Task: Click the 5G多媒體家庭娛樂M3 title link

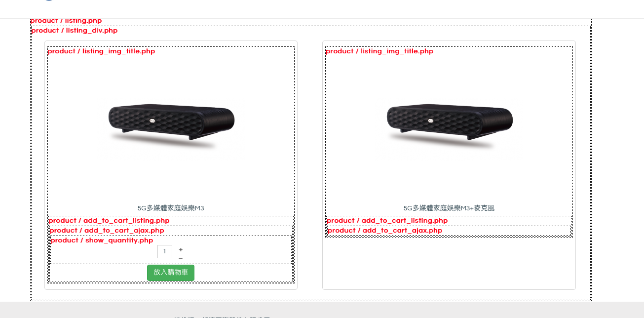Action: 171,208
